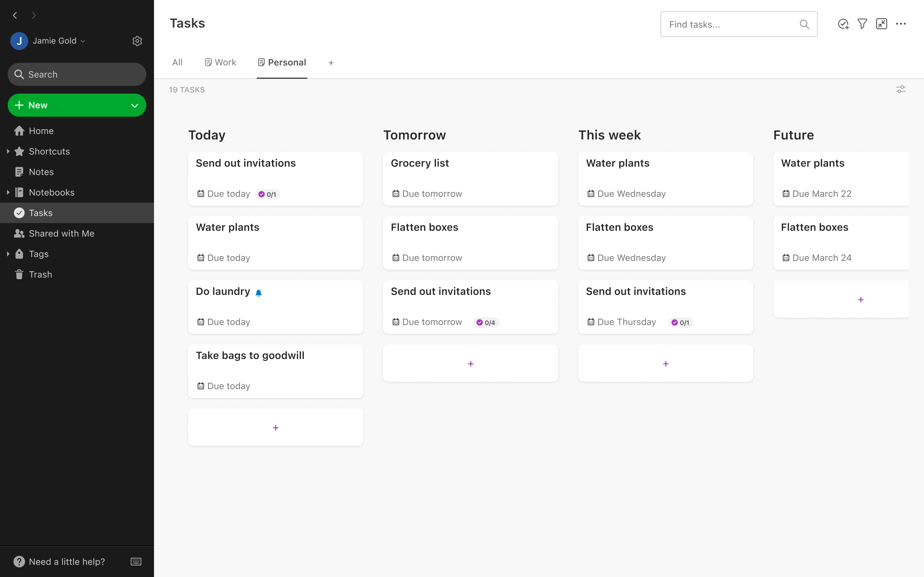Screen dimensions: 924x577
Task: Click 0/1 badge on Thursday's invitations task
Action: tap(681, 322)
